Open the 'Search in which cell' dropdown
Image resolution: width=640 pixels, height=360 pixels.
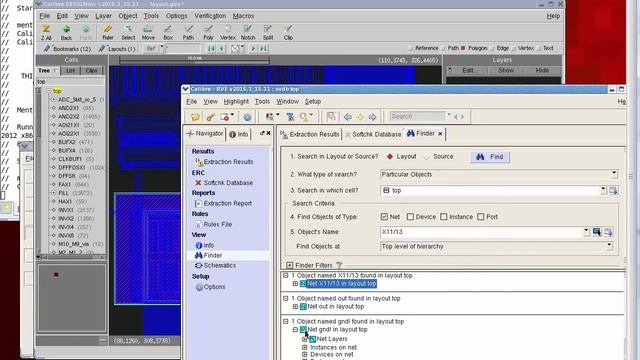coord(603,190)
